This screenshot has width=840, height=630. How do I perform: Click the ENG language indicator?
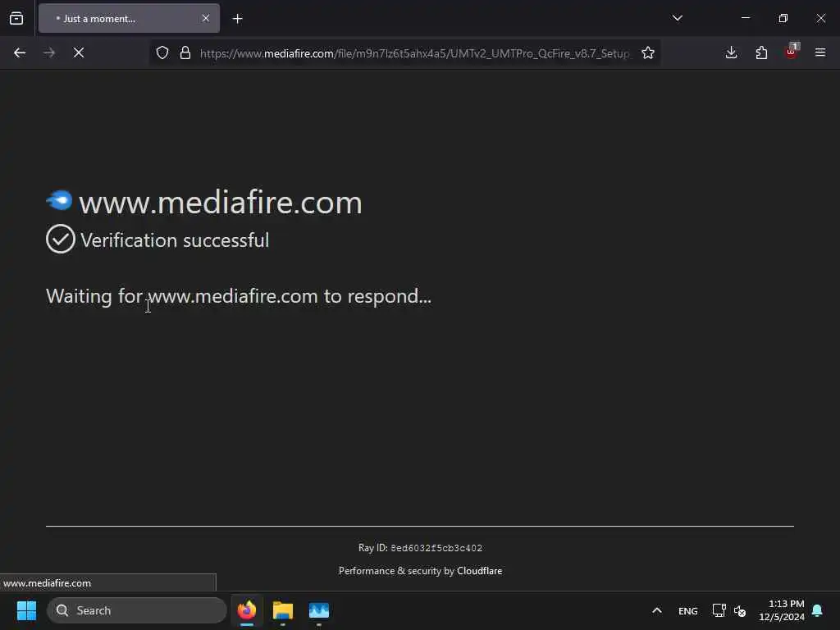pyautogui.click(x=688, y=611)
